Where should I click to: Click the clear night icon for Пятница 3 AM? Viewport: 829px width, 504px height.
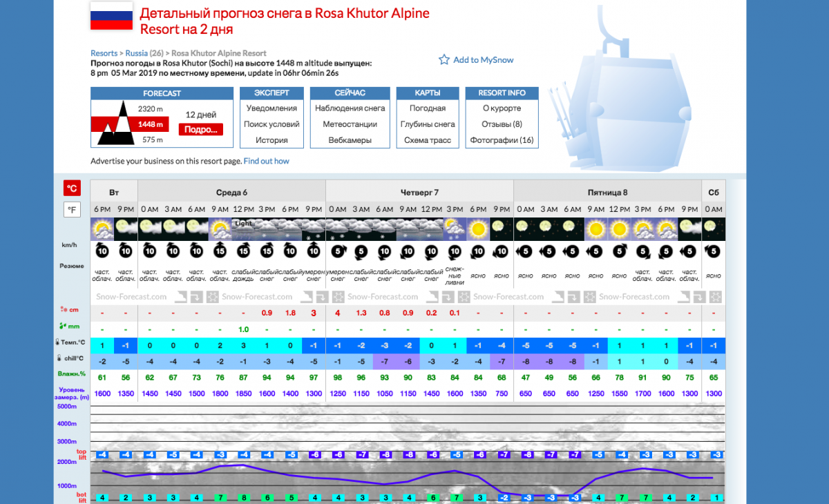549,228
